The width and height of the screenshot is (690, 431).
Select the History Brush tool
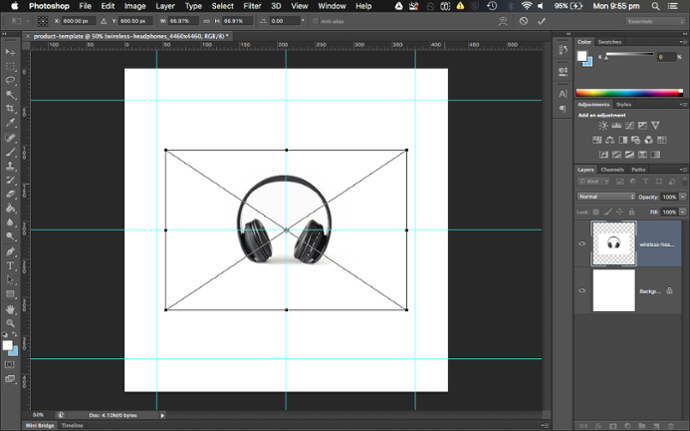pyautogui.click(x=10, y=181)
